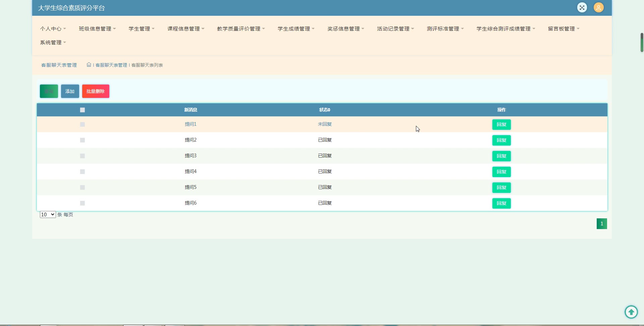644x326 pixels.
Task: Click the red 批量删除 button
Action: (x=96, y=91)
